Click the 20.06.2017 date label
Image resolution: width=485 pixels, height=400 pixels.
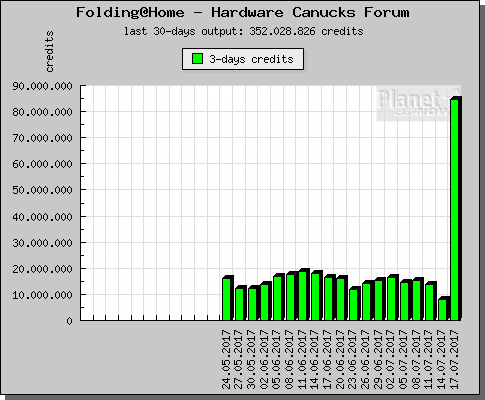[x=340, y=360]
